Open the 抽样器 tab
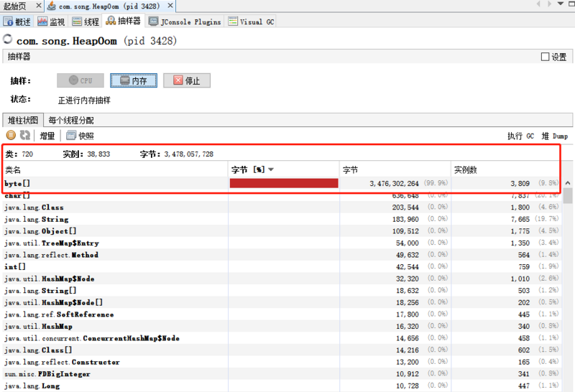The image size is (575, 392). pyautogui.click(x=123, y=22)
